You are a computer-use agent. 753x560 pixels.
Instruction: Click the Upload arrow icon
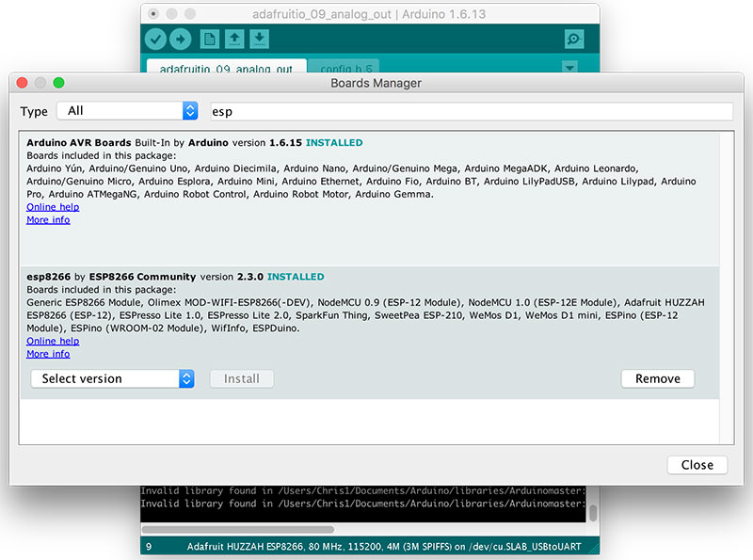click(180, 40)
